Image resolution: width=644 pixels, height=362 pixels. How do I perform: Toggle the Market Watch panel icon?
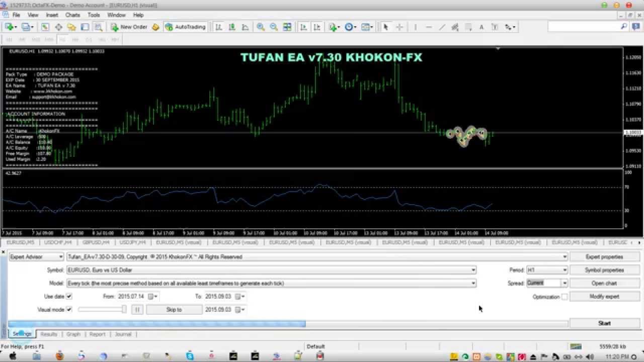point(45,27)
